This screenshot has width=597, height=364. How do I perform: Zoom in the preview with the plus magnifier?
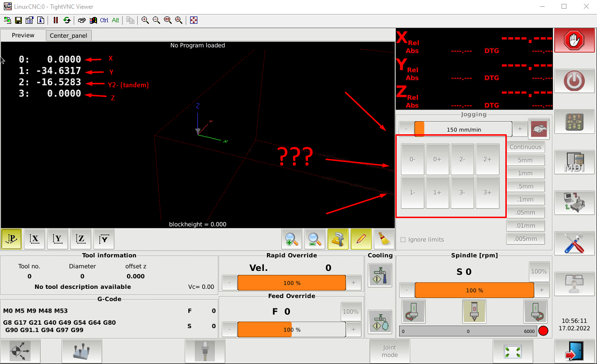point(292,239)
